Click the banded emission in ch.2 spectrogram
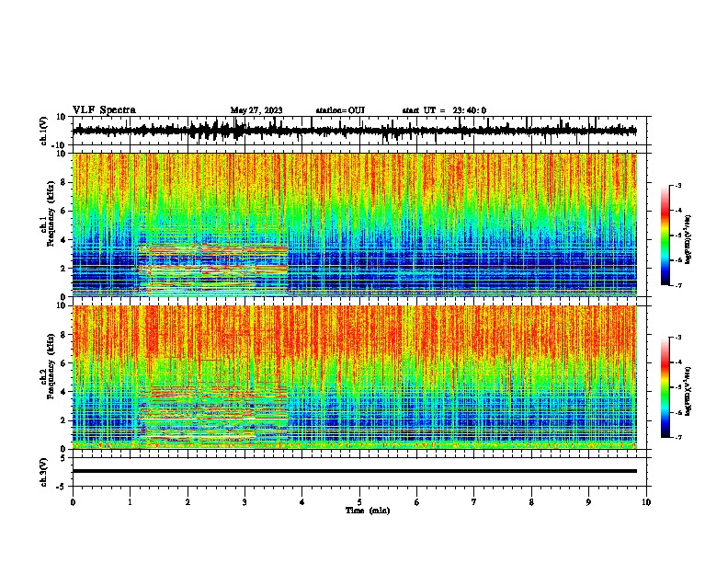 213,414
